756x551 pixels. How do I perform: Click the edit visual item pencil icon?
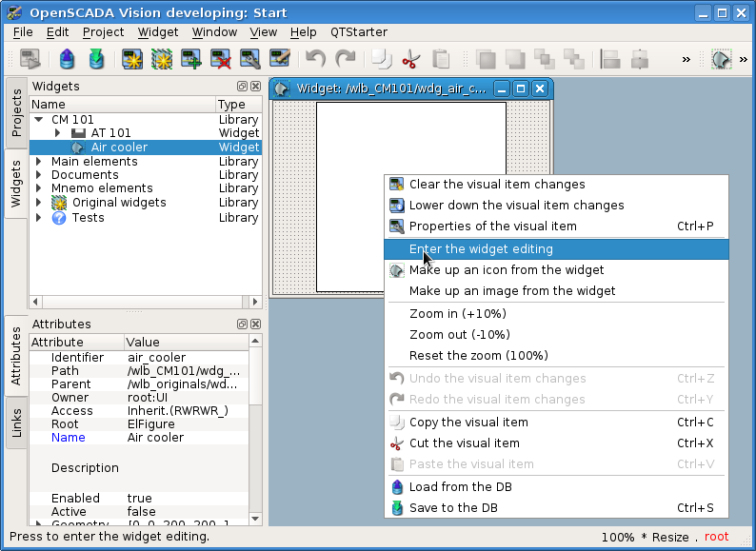pos(280,59)
